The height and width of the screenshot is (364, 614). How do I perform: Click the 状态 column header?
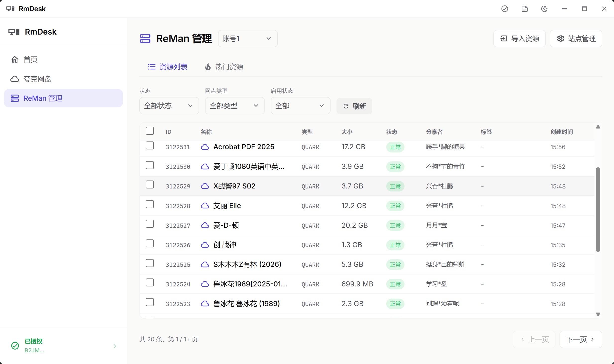[391, 132]
